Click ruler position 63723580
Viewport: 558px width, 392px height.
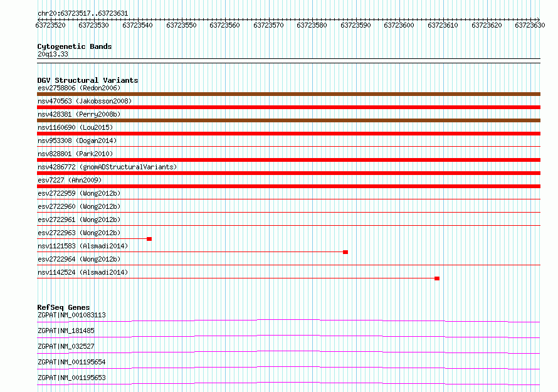312,25
